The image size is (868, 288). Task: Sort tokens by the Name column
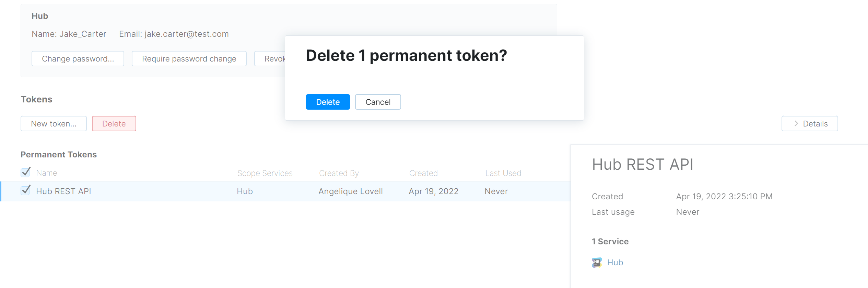pos(46,173)
